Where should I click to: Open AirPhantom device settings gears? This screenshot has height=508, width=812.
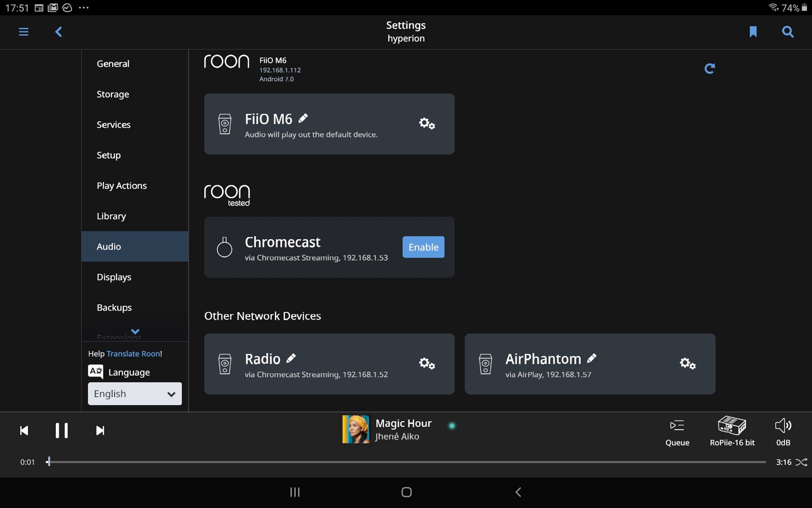pos(688,363)
